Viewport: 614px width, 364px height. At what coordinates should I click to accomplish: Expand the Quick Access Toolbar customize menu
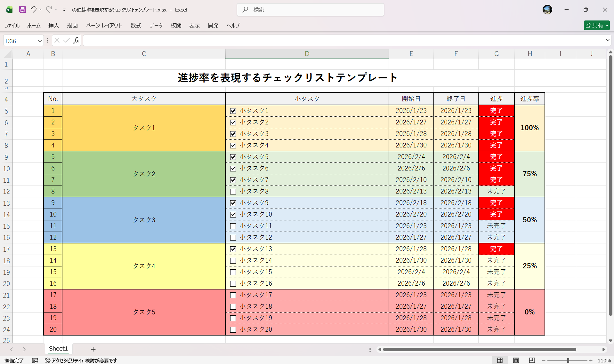pyautogui.click(x=64, y=10)
